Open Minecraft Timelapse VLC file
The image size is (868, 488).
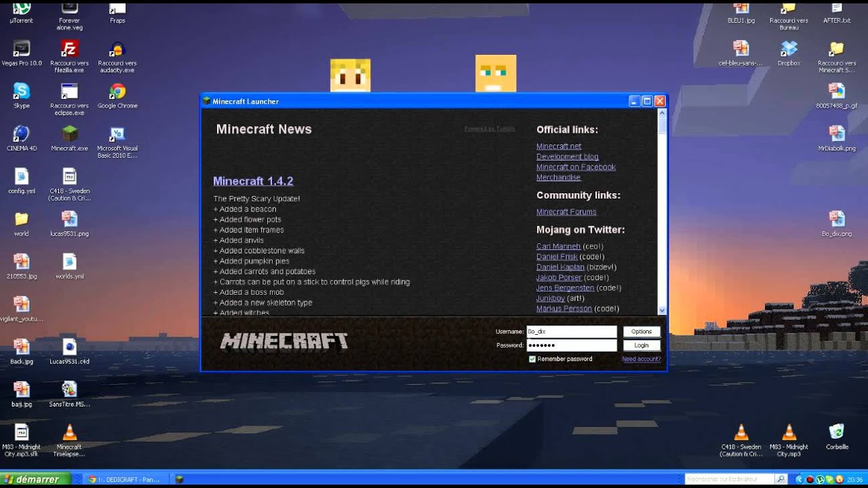[69, 441]
